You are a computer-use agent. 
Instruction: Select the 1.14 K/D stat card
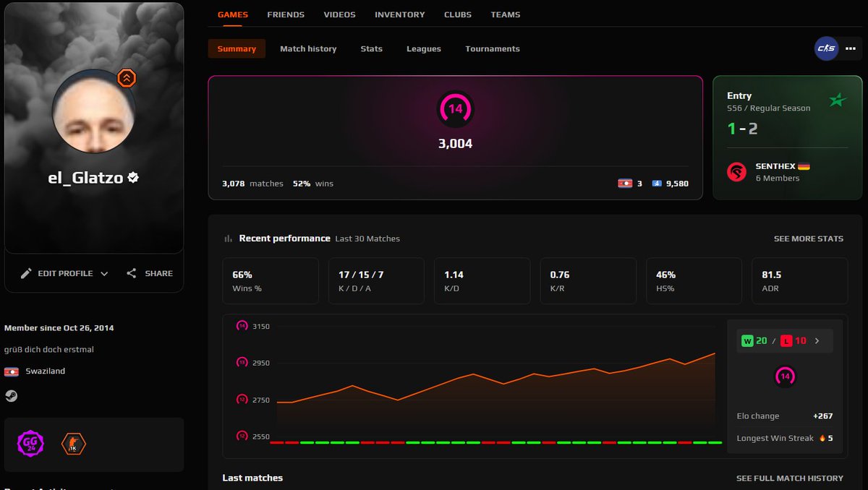[482, 281]
